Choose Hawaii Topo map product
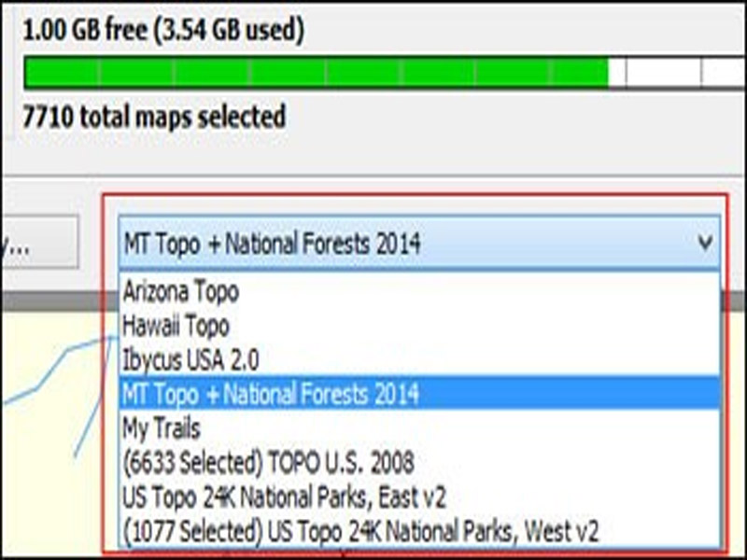The width and height of the screenshot is (747, 560). (176, 326)
